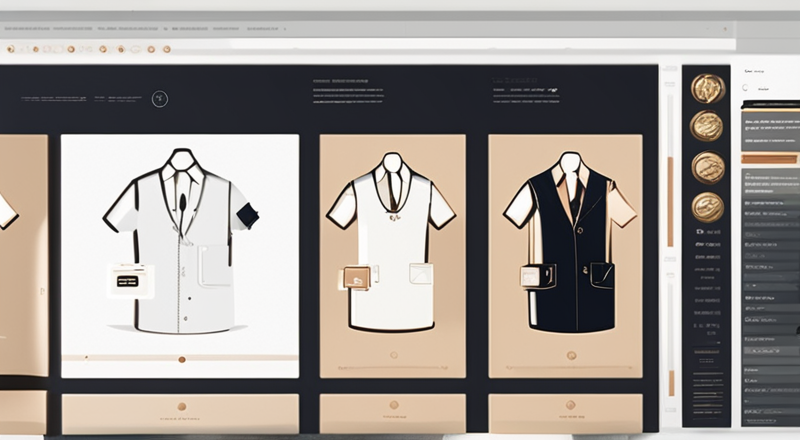This screenshot has height=440, width=800.
Task: Select the second gold button in sidebar
Action: point(707,126)
